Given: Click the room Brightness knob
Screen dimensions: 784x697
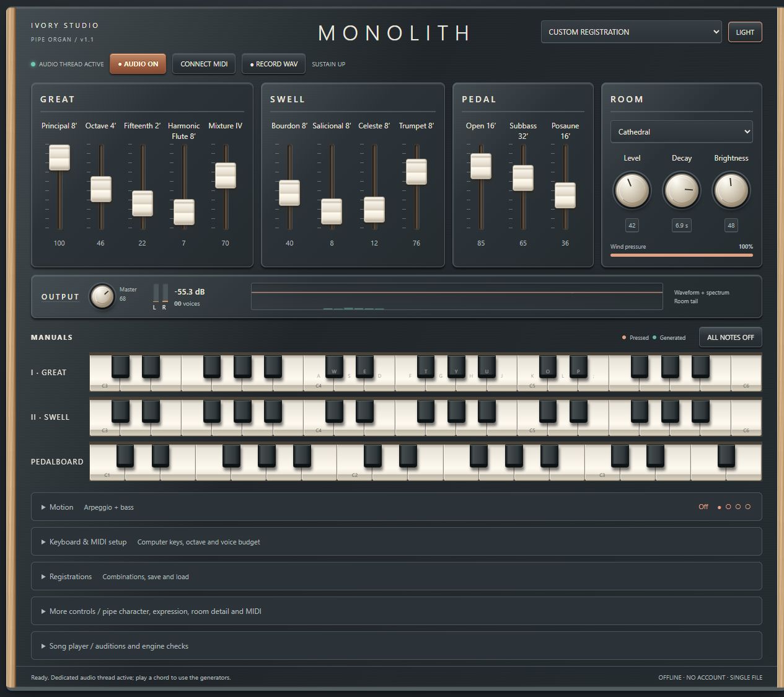Looking at the screenshot, I should (x=731, y=190).
